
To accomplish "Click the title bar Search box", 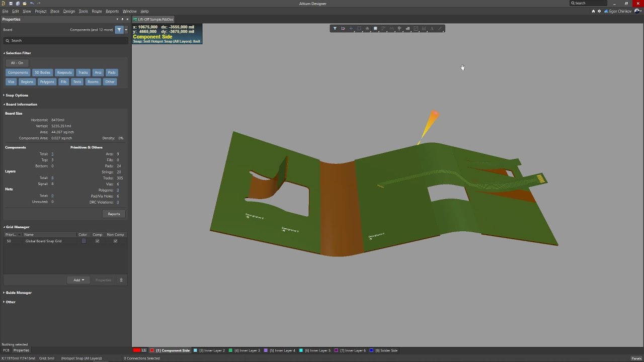I will point(588,4).
